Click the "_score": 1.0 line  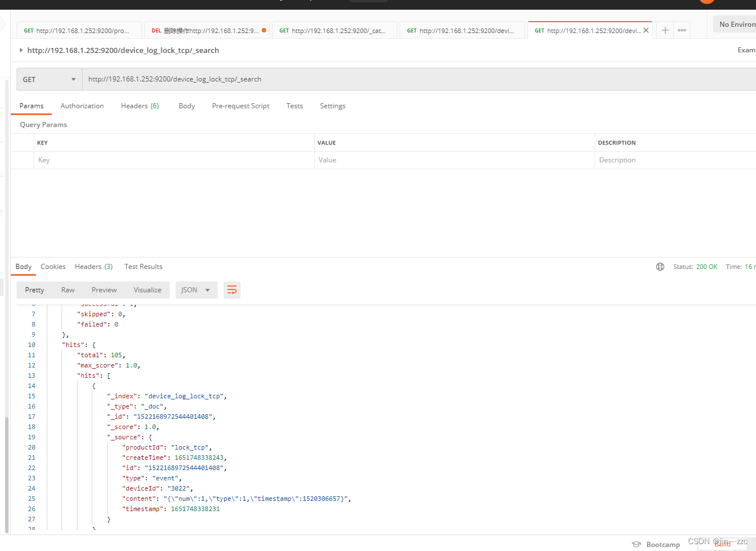133,427
